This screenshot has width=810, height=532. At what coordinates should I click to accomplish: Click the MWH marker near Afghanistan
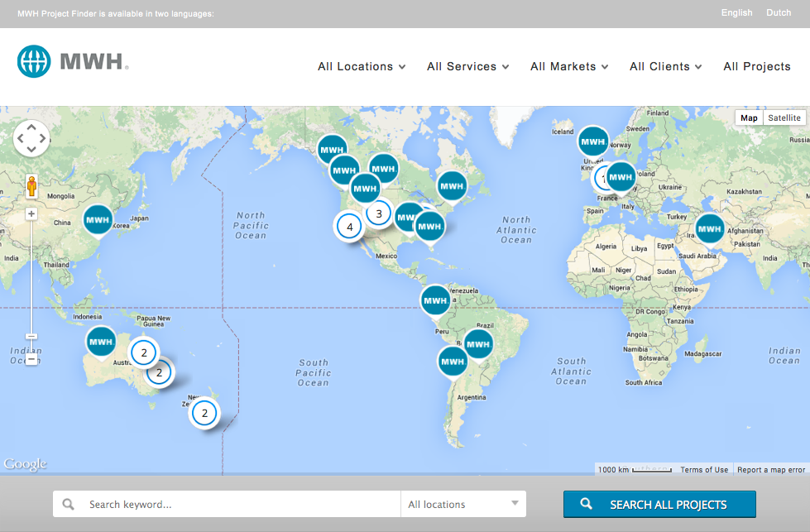pos(709,228)
